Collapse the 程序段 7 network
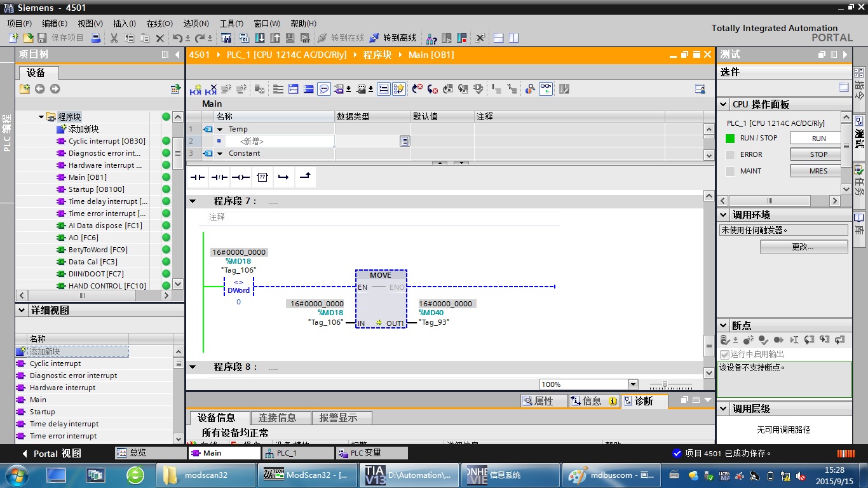 pos(193,201)
